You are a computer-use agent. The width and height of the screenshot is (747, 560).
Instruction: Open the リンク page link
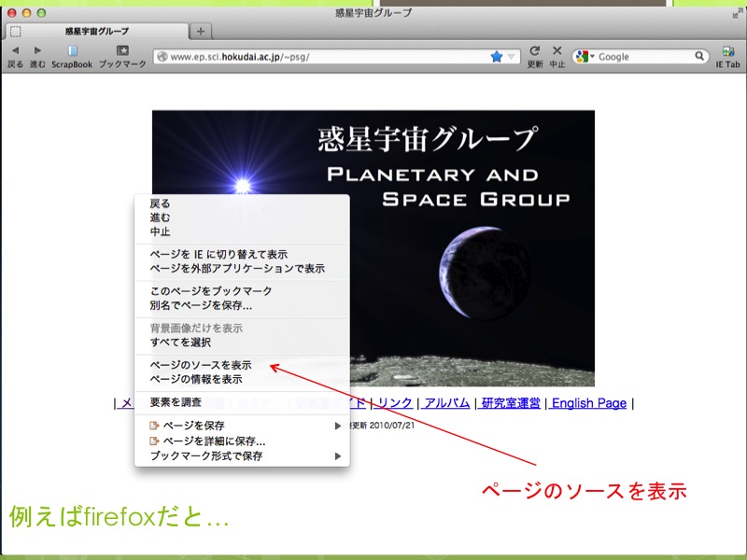click(x=393, y=403)
